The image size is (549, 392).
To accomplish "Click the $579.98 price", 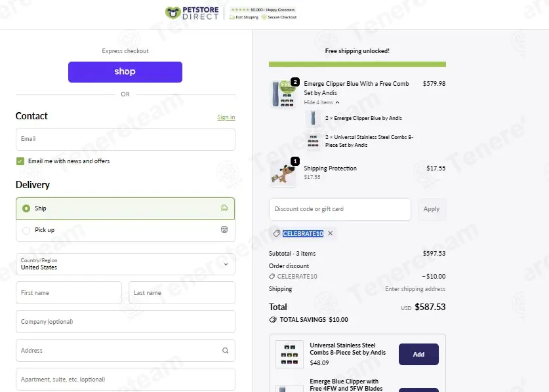I will 434,84.
